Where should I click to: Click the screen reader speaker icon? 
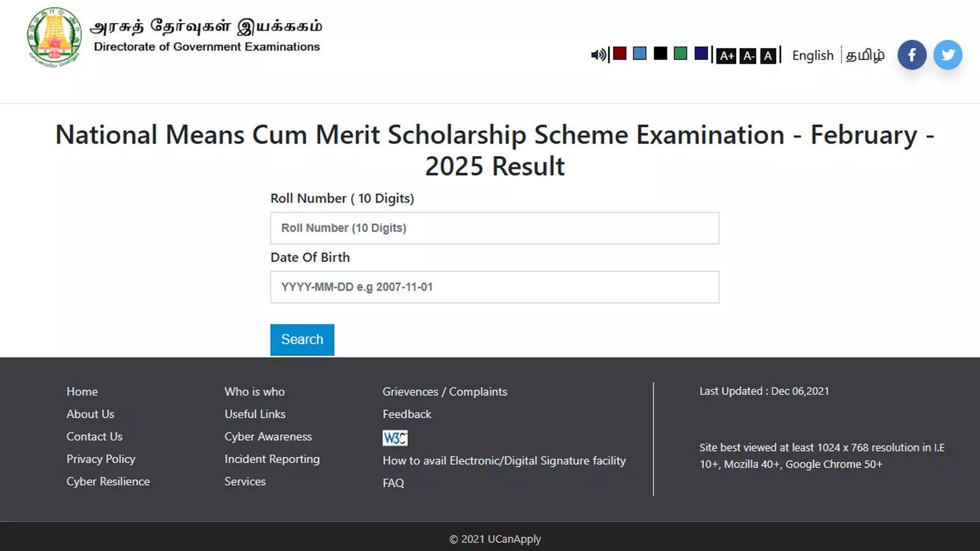pyautogui.click(x=598, y=55)
